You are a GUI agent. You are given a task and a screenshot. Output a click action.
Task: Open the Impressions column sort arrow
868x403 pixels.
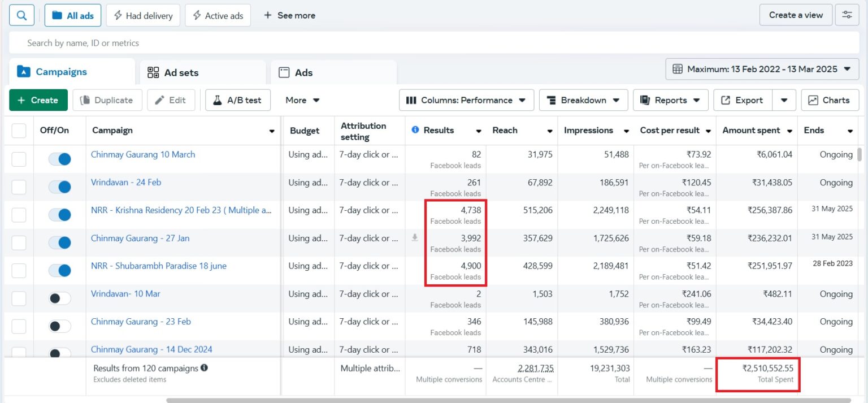click(x=626, y=131)
